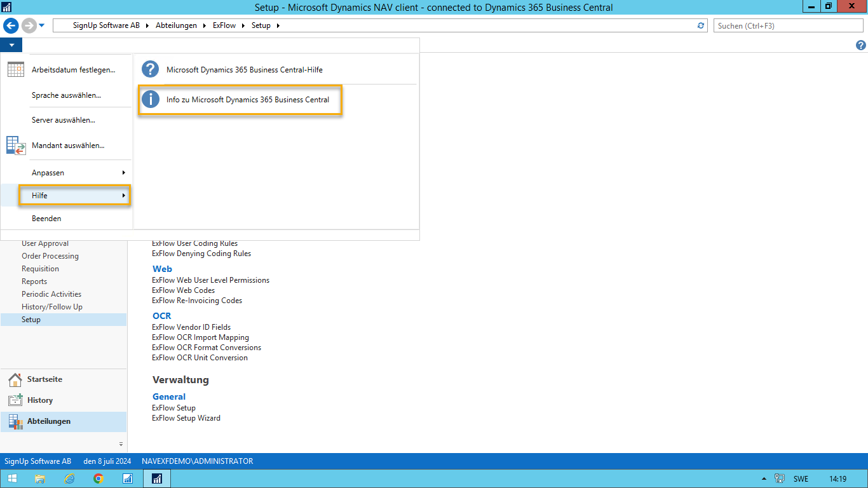Select History/Follow Up in navigation pane
Image resolution: width=868 pixels, height=488 pixels.
pos(52,307)
